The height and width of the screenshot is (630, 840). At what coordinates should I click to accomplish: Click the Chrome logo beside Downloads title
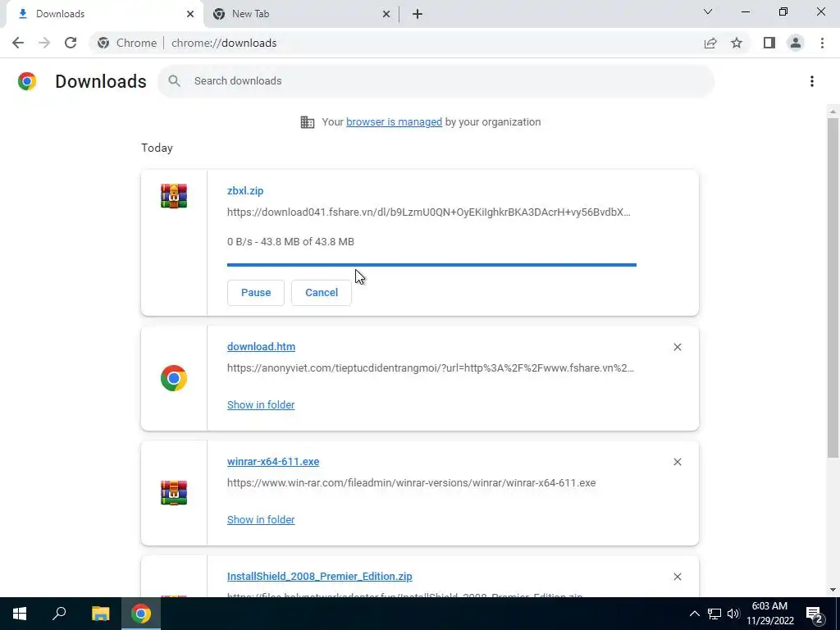(27, 81)
